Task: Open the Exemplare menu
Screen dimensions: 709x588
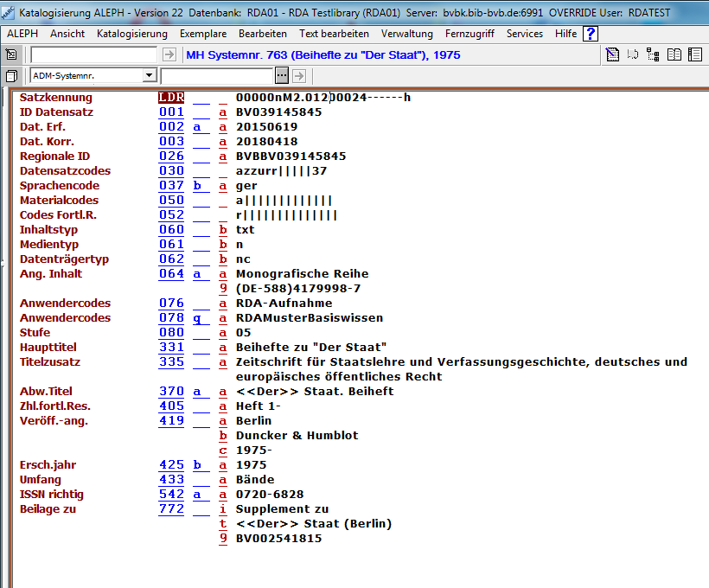Action: tap(203, 34)
